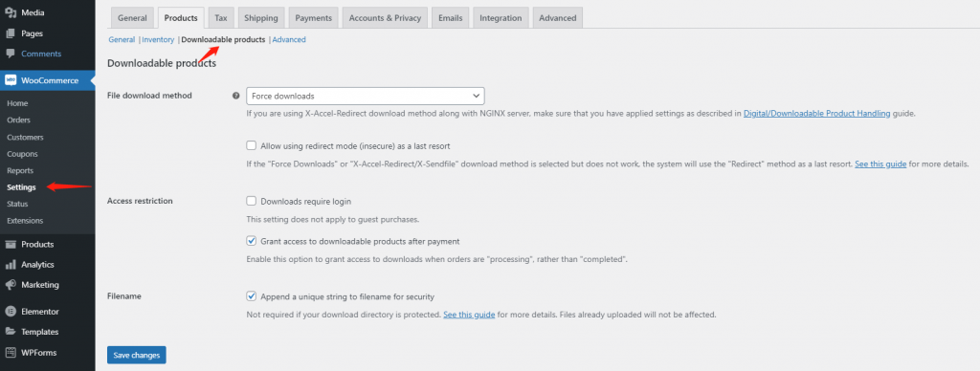Click the WPForms label in the sidebar

point(38,353)
